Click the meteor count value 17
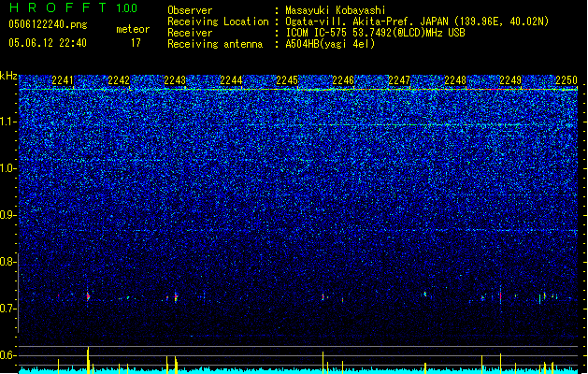The image size is (588, 374). pyautogui.click(x=136, y=43)
